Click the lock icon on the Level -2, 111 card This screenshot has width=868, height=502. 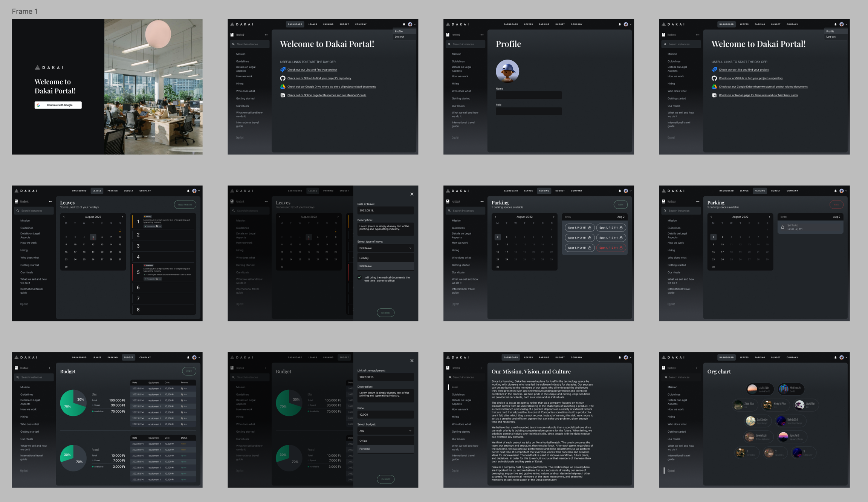click(782, 227)
